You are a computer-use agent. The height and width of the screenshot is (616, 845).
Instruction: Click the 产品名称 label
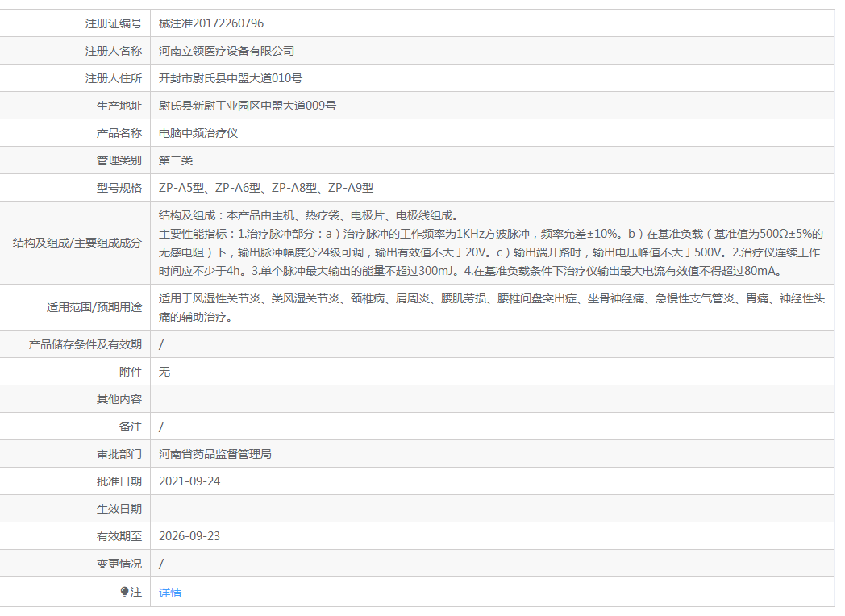(119, 133)
